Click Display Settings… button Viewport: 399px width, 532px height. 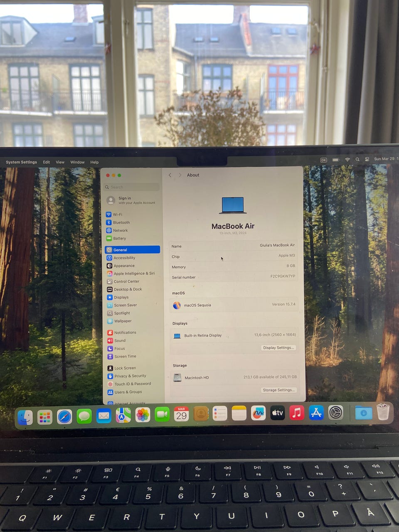click(278, 347)
